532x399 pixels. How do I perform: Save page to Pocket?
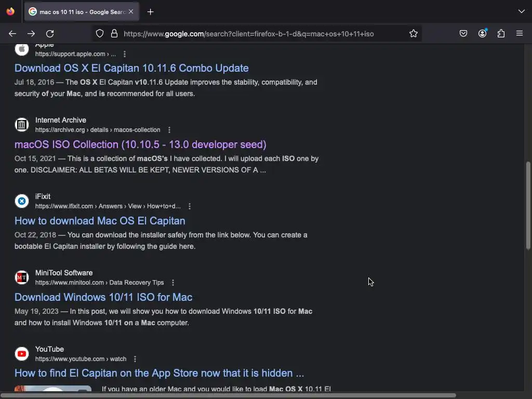tap(463, 34)
